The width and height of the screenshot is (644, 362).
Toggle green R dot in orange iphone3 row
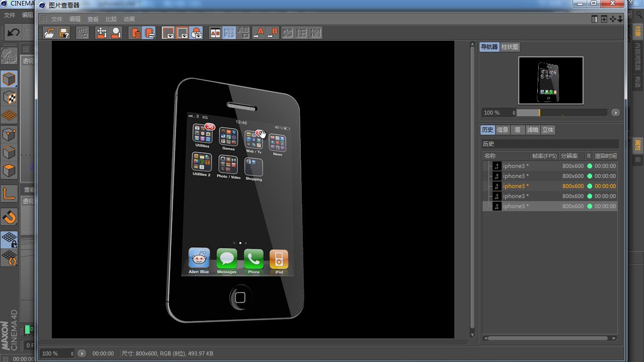(x=590, y=186)
